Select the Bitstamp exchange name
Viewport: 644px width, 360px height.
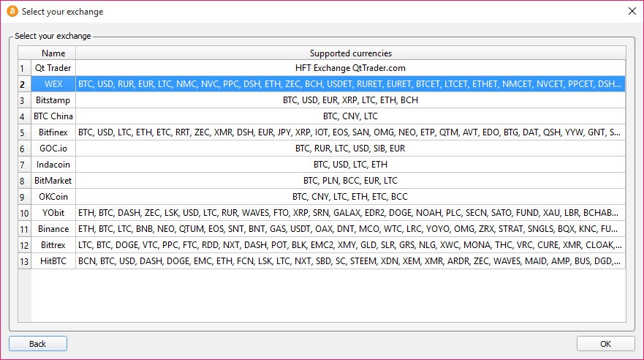tap(53, 100)
